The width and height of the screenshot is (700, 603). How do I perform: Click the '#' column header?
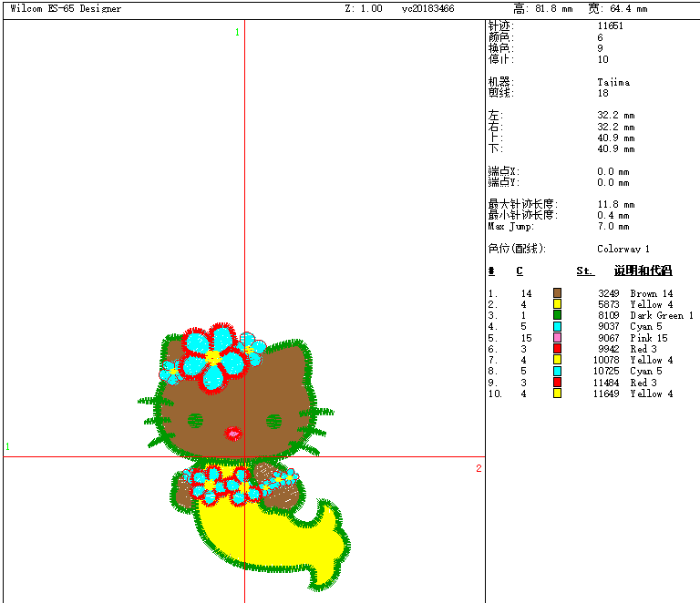(x=491, y=271)
